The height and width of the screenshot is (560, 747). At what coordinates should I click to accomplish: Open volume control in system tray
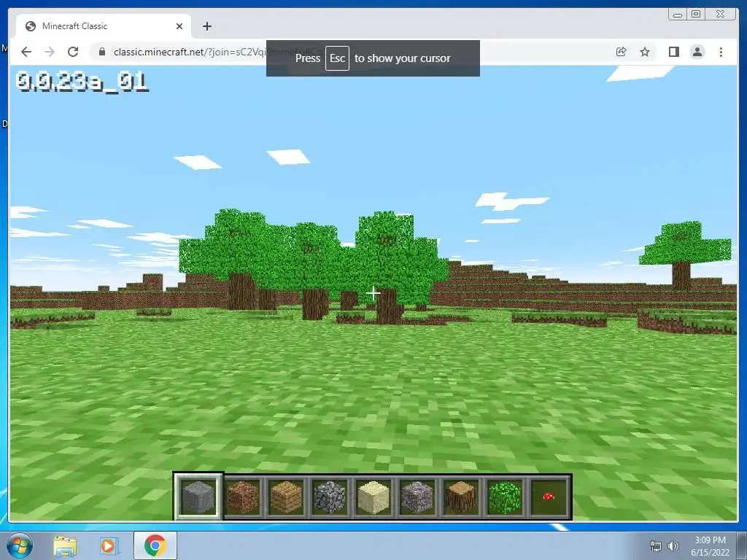tap(673, 546)
